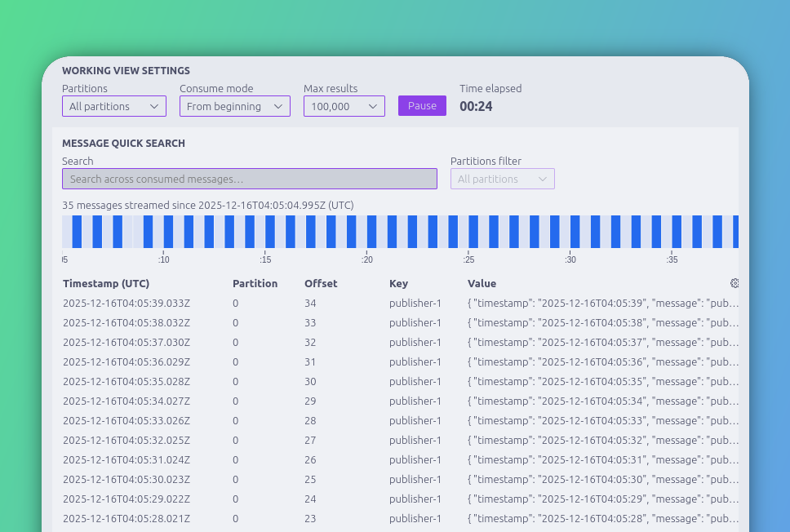Pause the message streaming
The width and height of the screenshot is (790, 532).
coord(422,106)
